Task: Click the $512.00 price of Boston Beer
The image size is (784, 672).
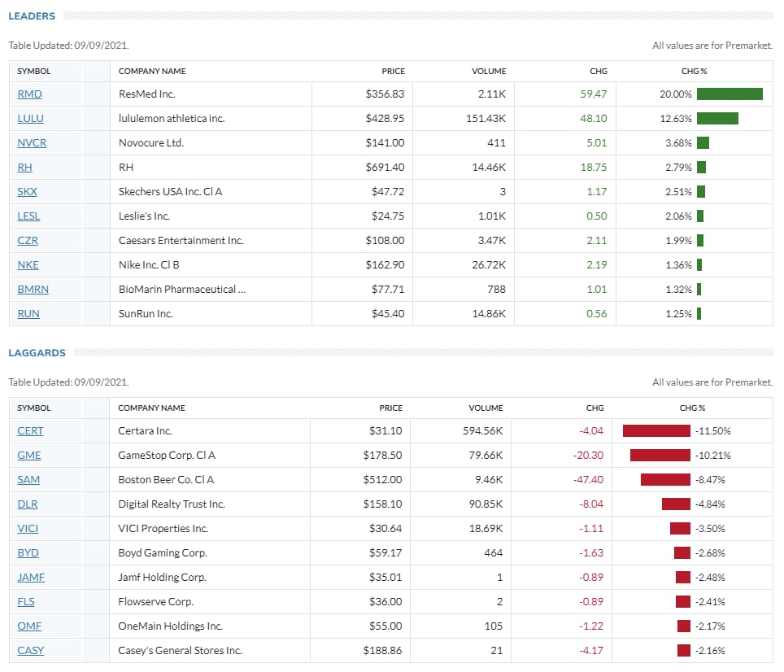Action: click(x=382, y=480)
